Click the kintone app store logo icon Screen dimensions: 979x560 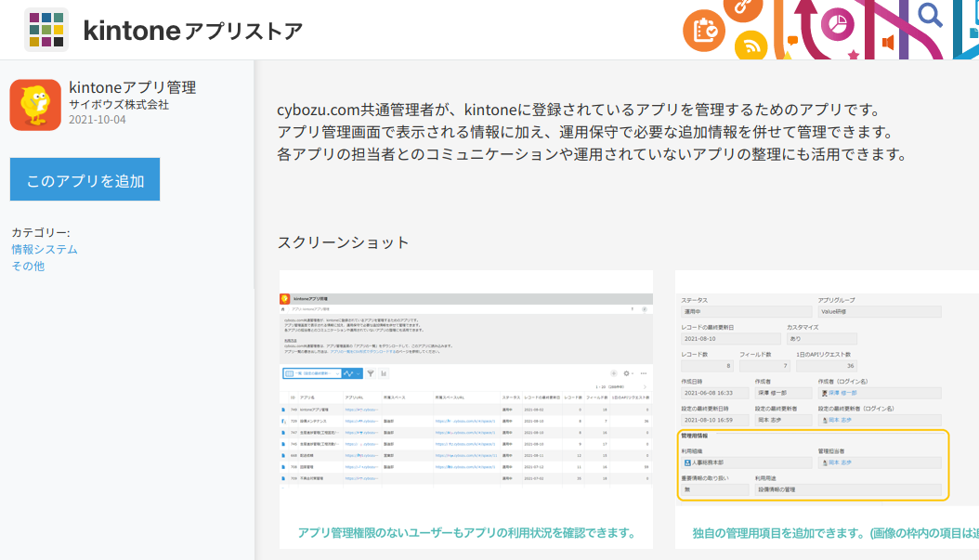pos(46,30)
